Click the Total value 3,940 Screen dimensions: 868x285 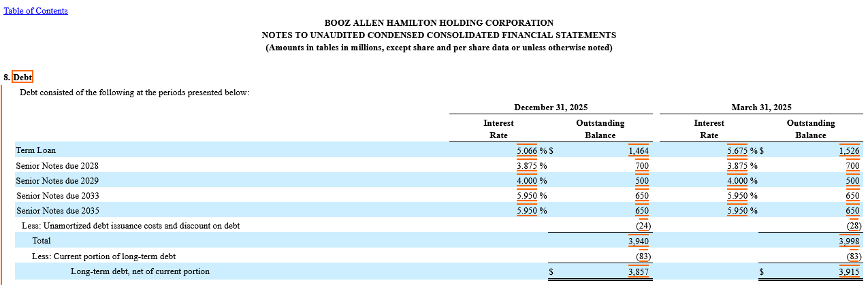639,241
